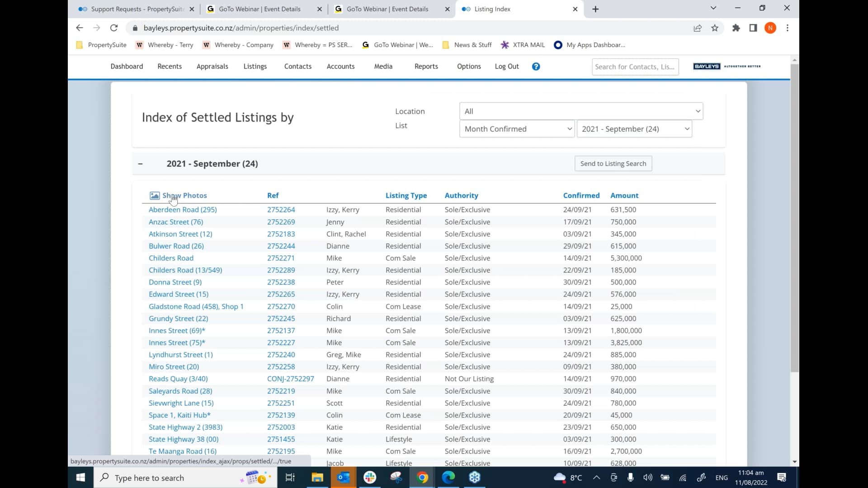Open the Reports menu
The width and height of the screenshot is (868, 488).
(426, 66)
